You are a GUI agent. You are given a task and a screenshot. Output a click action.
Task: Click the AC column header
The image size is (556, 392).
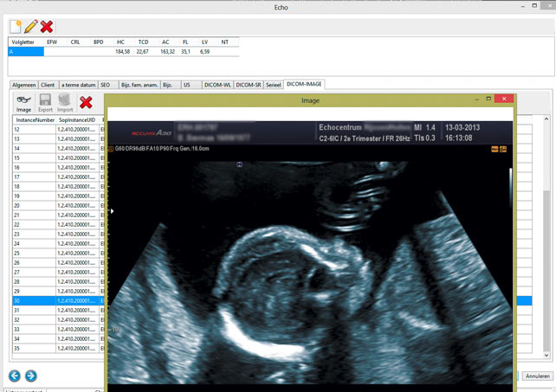point(165,42)
